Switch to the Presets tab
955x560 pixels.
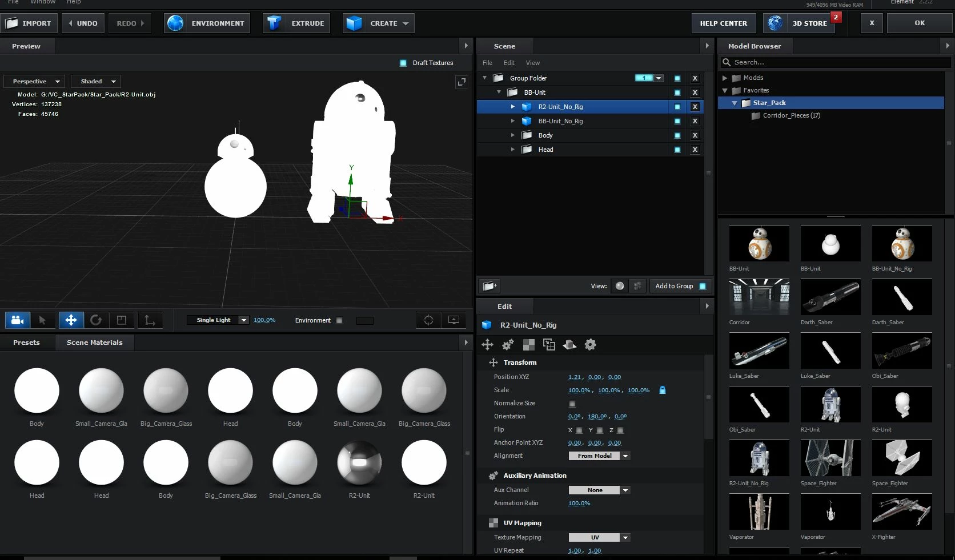pos(26,343)
